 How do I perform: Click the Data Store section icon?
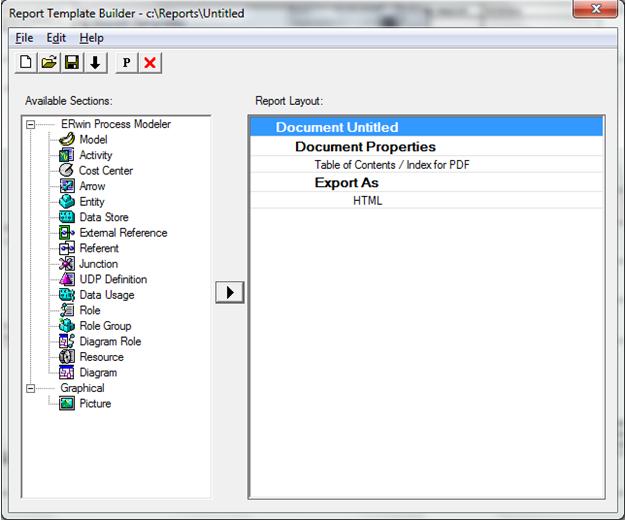click(x=67, y=217)
